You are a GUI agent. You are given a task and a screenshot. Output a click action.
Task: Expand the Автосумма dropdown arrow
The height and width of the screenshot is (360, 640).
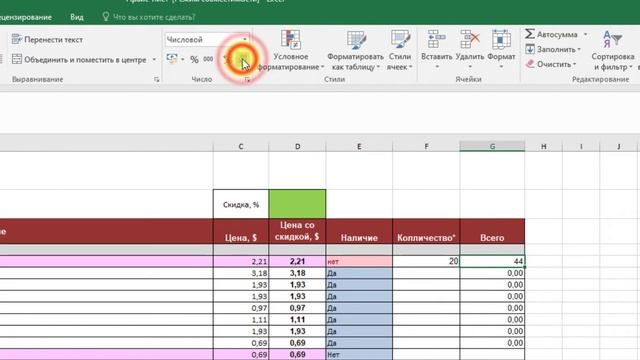[585, 34]
